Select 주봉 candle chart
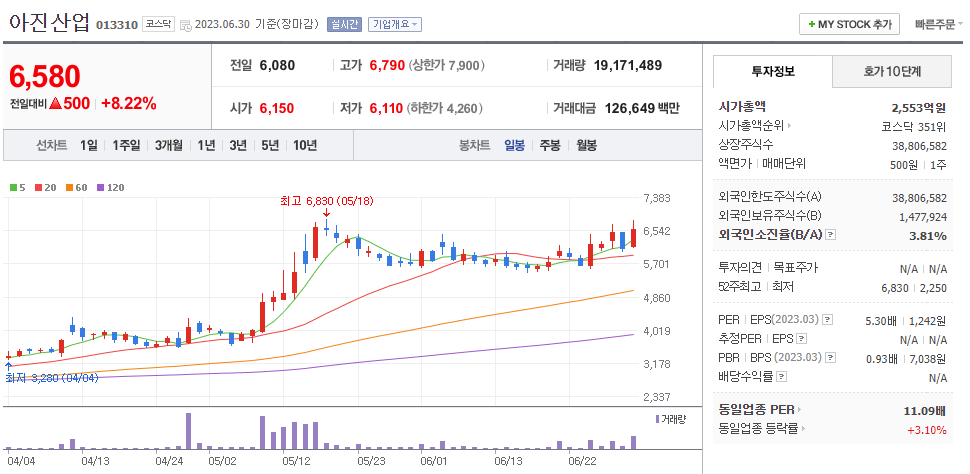 pos(550,146)
